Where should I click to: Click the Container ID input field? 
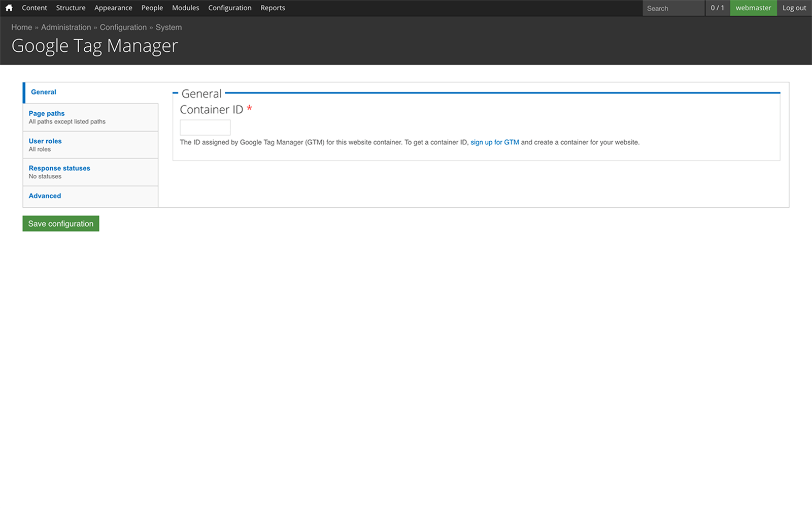point(205,128)
